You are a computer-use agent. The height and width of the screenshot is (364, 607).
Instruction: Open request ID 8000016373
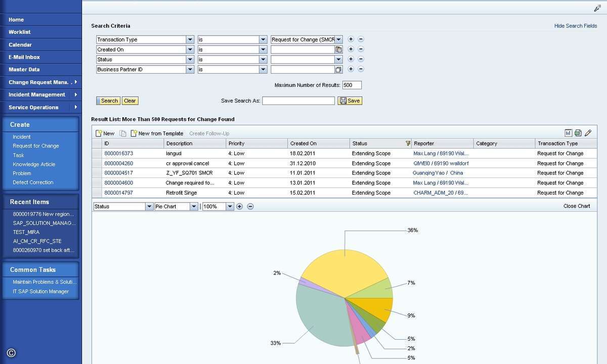coord(119,153)
